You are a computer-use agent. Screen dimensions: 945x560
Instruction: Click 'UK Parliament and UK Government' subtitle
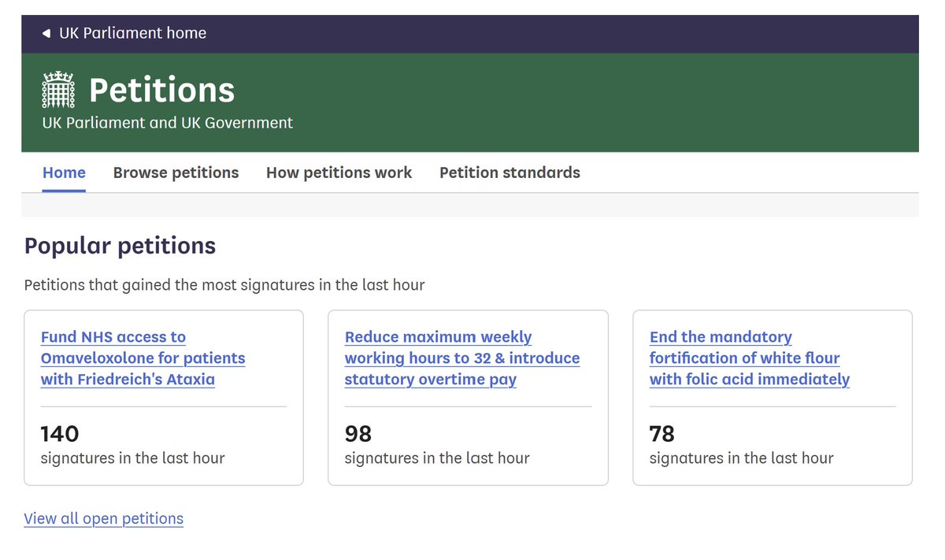167,123
